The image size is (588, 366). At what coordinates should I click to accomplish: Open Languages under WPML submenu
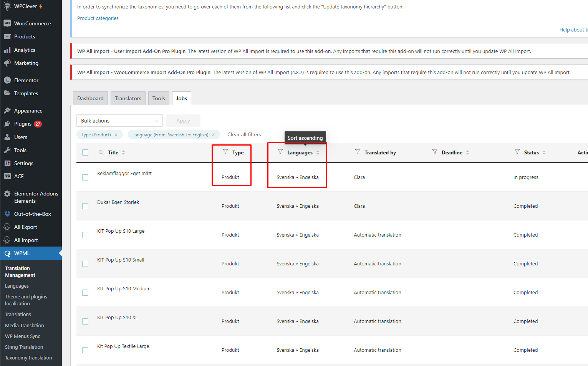coord(17,286)
